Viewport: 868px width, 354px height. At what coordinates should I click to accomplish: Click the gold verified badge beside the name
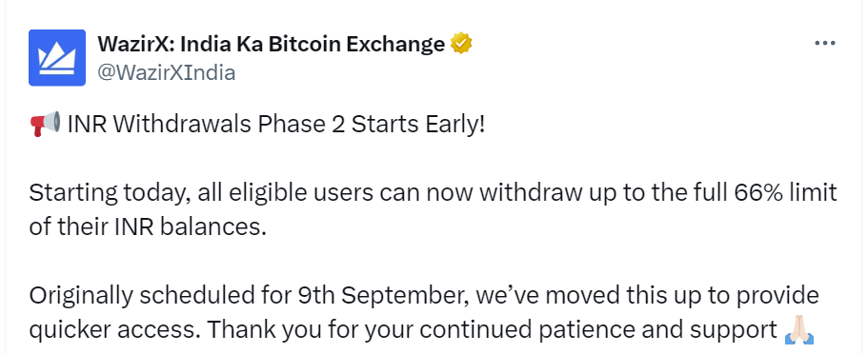pyautogui.click(x=461, y=44)
